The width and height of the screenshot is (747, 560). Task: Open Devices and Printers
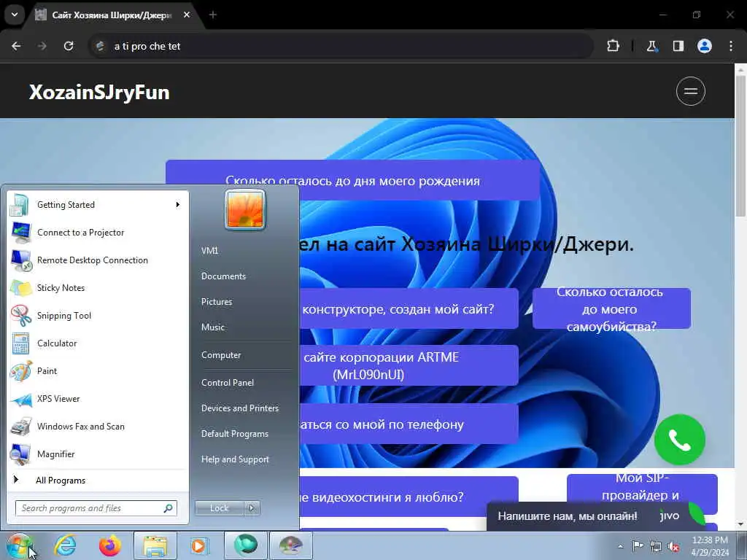239,408
